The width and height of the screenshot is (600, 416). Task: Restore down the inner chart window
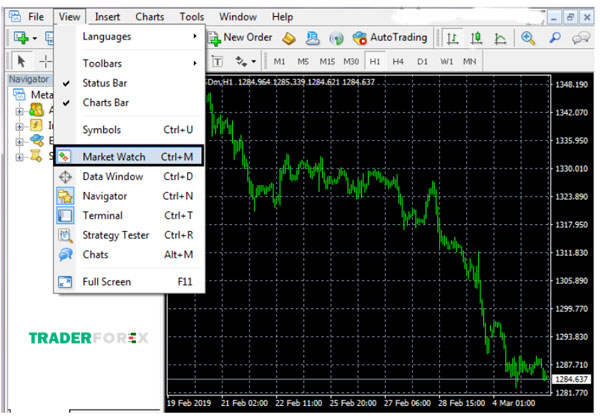[x=570, y=17]
